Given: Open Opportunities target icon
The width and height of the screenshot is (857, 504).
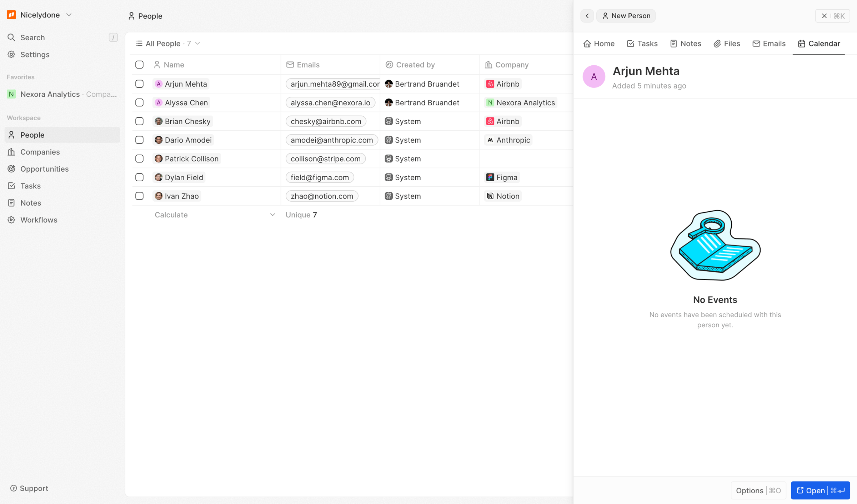Looking at the screenshot, I should pyautogui.click(x=11, y=169).
